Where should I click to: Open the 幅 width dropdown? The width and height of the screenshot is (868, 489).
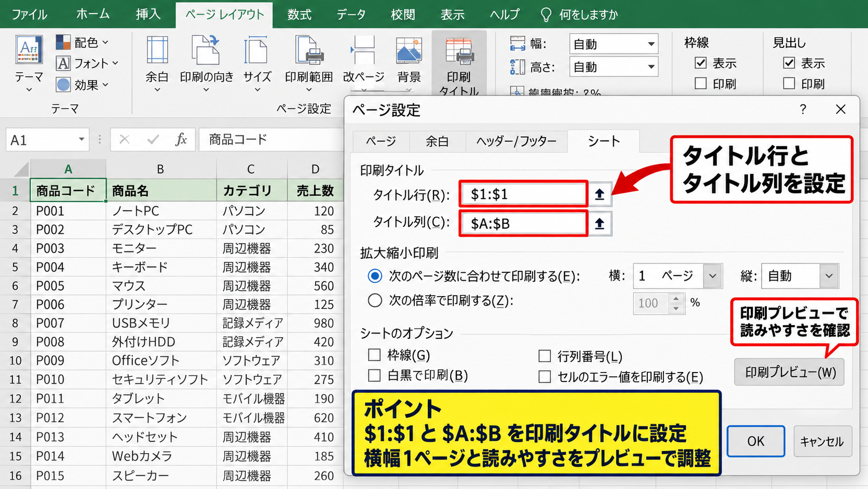click(x=651, y=44)
